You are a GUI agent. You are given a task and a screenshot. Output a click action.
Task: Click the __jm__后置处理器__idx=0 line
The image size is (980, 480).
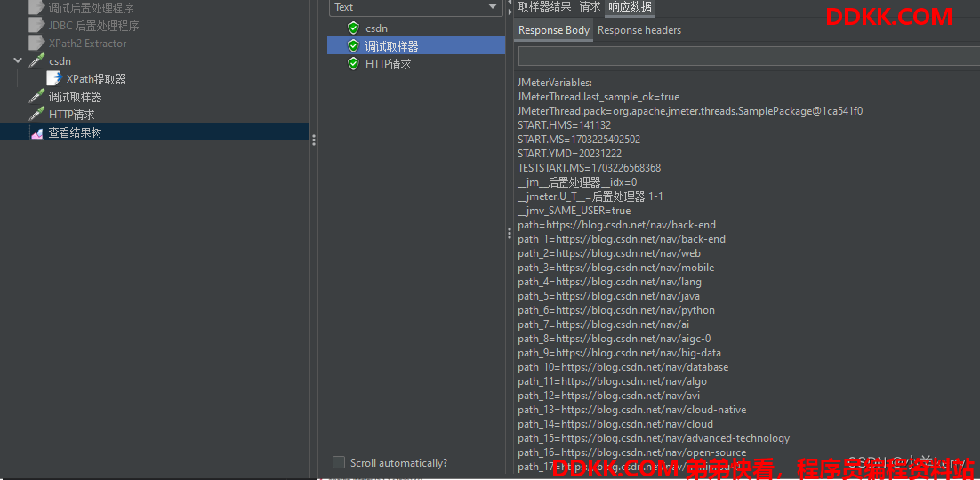[577, 182]
